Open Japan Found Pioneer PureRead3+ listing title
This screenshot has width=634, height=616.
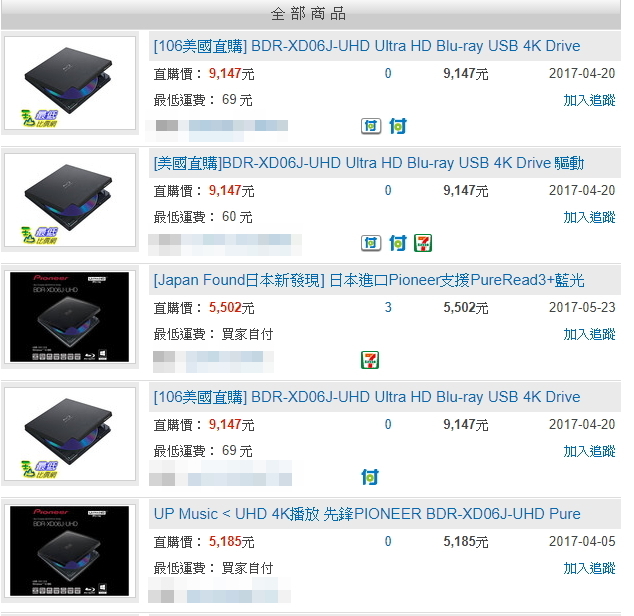[x=369, y=280]
